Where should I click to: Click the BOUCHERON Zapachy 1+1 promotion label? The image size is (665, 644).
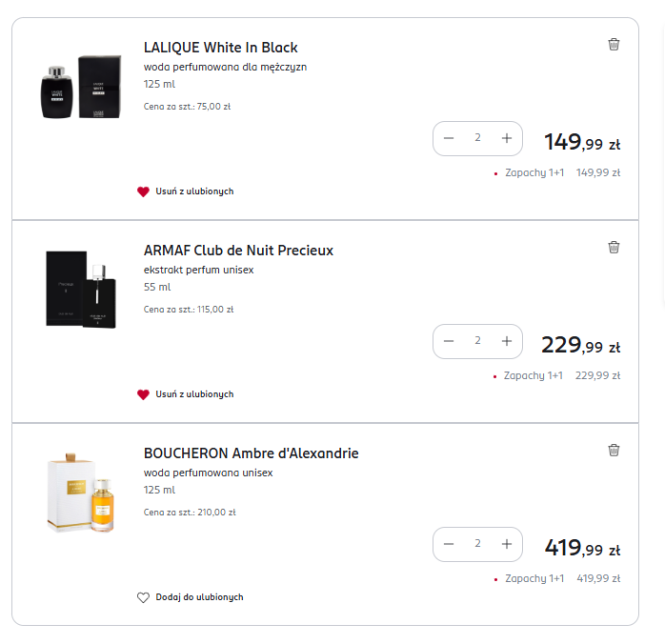point(534,578)
